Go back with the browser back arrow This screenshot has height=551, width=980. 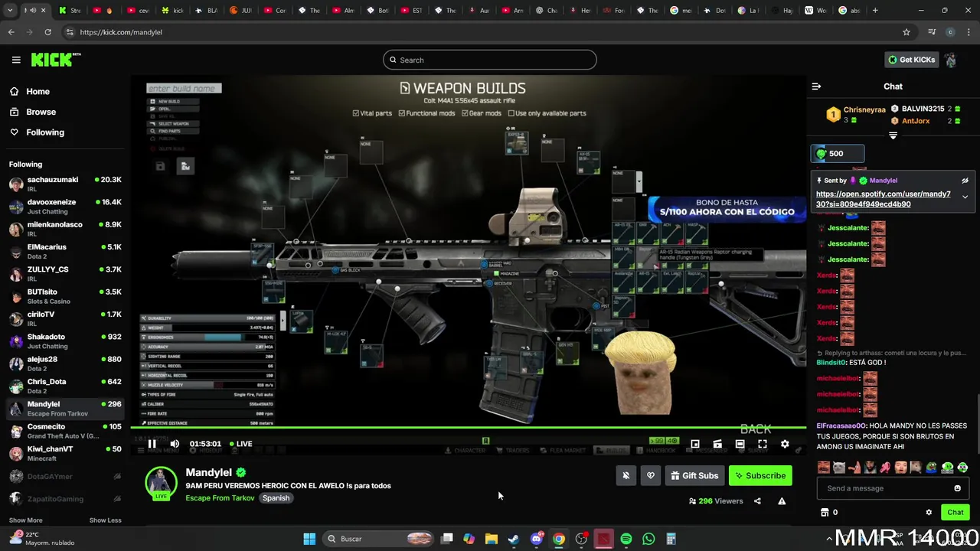click(11, 32)
